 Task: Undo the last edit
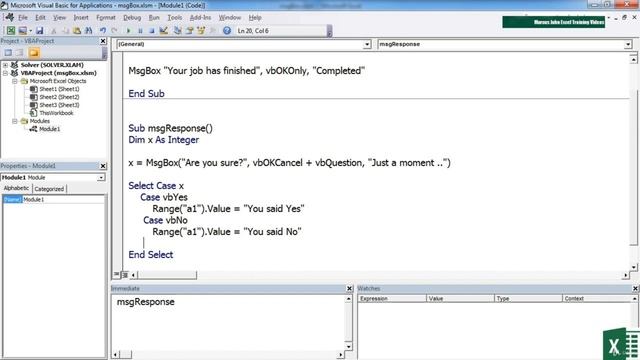[x=102, y=31]
